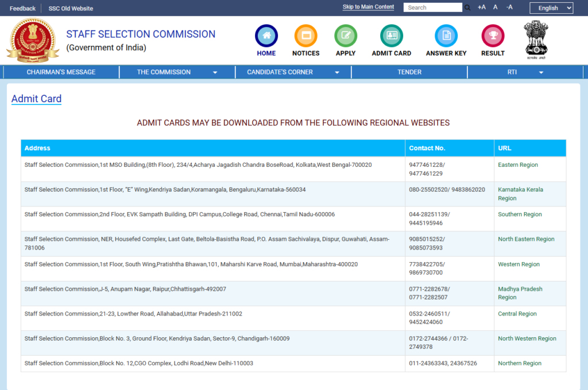
Task: Click the URL column header
Action: coord(530,148)
